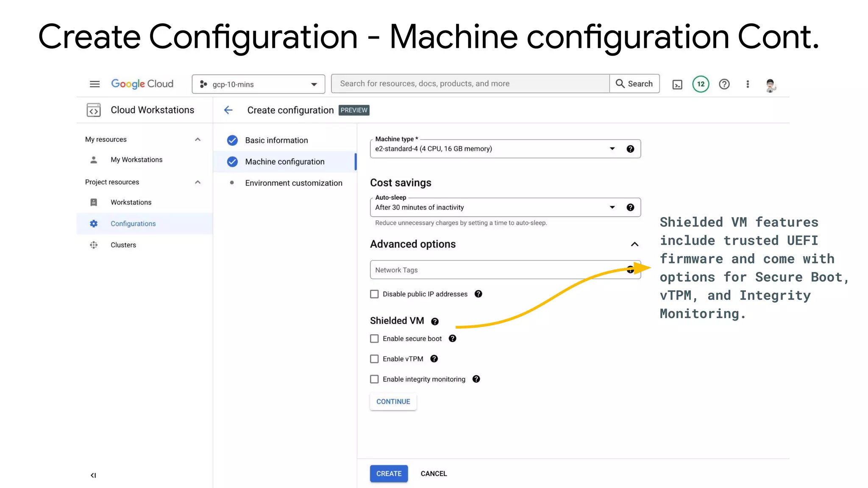Go to Environment customization step
This screenshot has width=868, height=488.
[293, 183]
